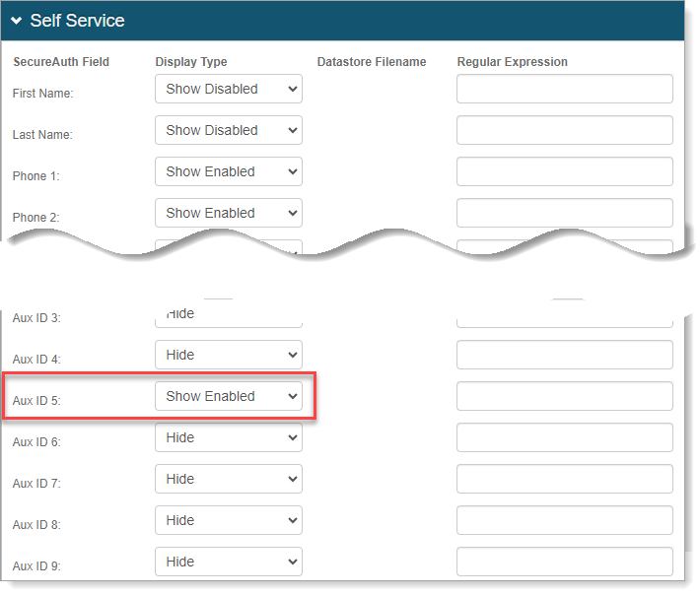Open Last Name display type dropdown
700x596 pixels.
pos(229,130)
